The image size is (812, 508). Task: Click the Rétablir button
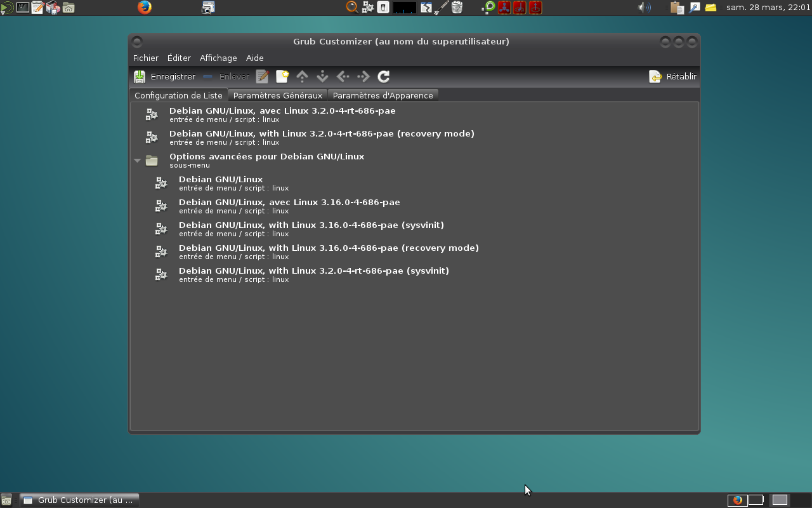[673, 76]
